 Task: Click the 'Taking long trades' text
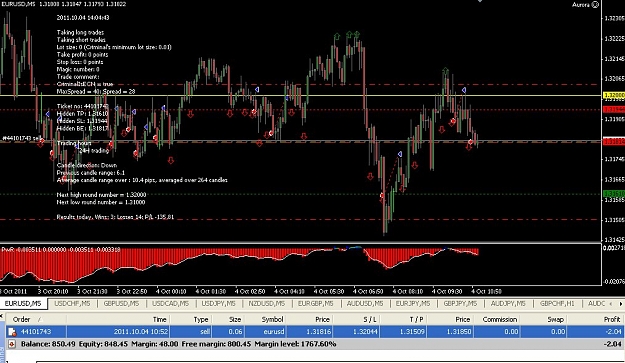80,32
